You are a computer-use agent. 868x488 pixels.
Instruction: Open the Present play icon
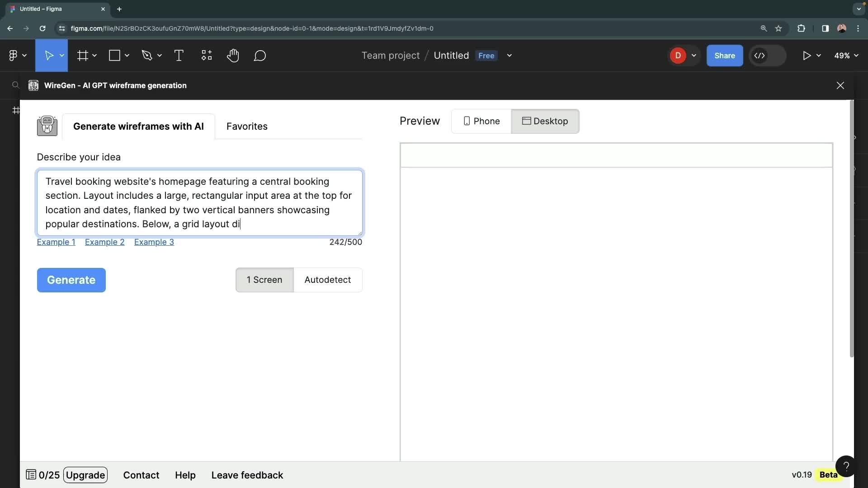(808, 55)
